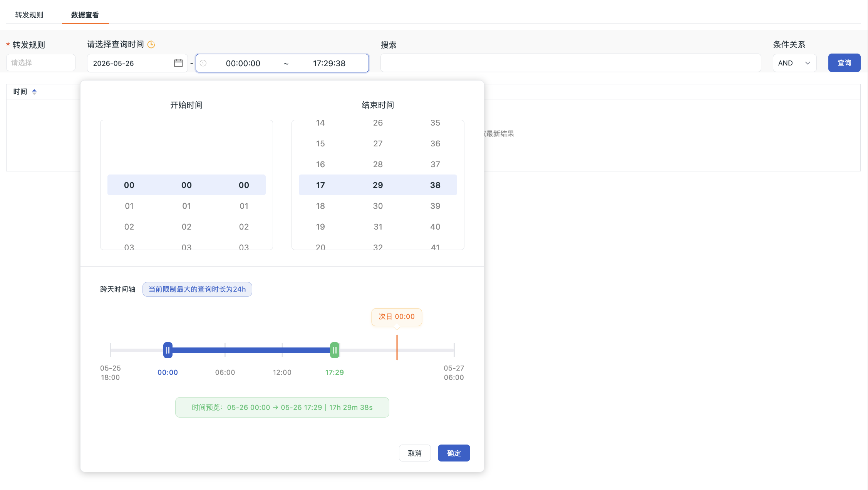Screen dimensions: 868x490
Task: Open the AND condition dropdown
Action: 794,63
